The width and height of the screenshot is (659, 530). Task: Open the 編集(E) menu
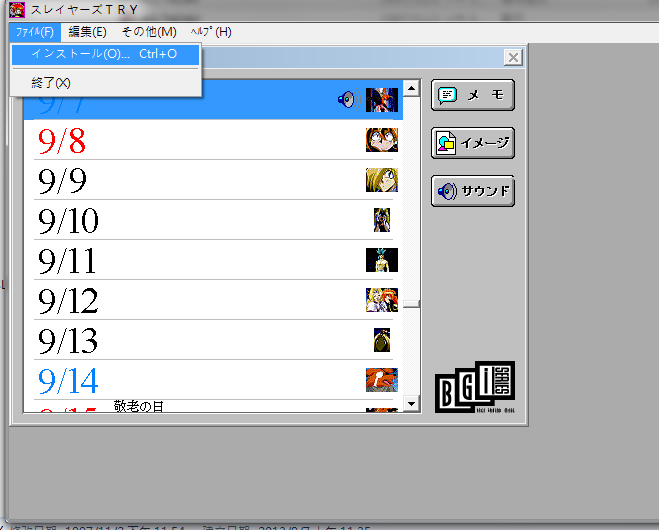pos(87,32)
